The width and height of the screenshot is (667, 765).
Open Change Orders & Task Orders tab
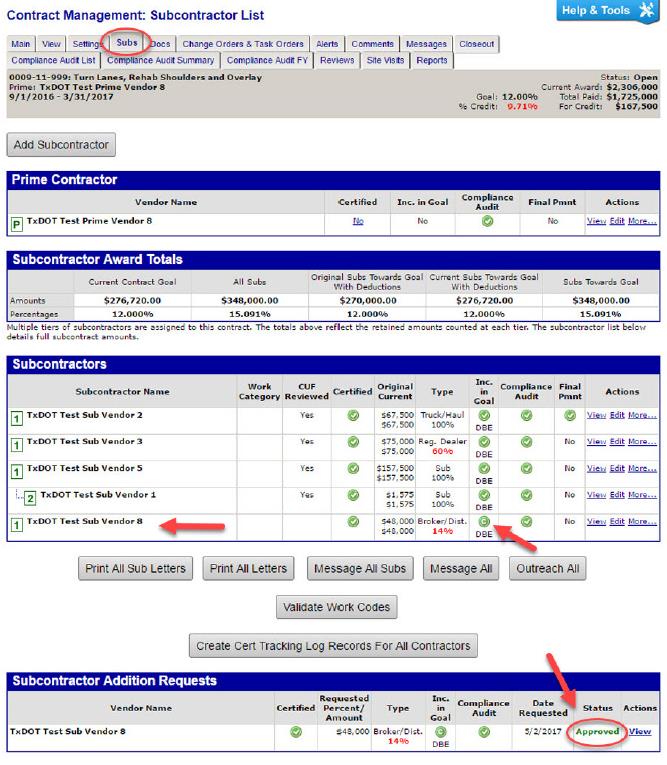pyautogui.click(x=243, y=44)
